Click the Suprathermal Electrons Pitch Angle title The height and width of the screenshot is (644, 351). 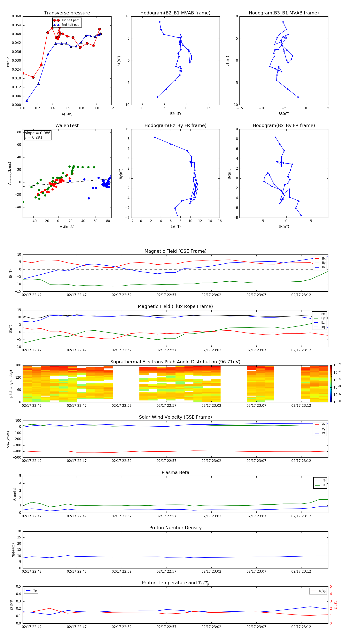[175, 362]
